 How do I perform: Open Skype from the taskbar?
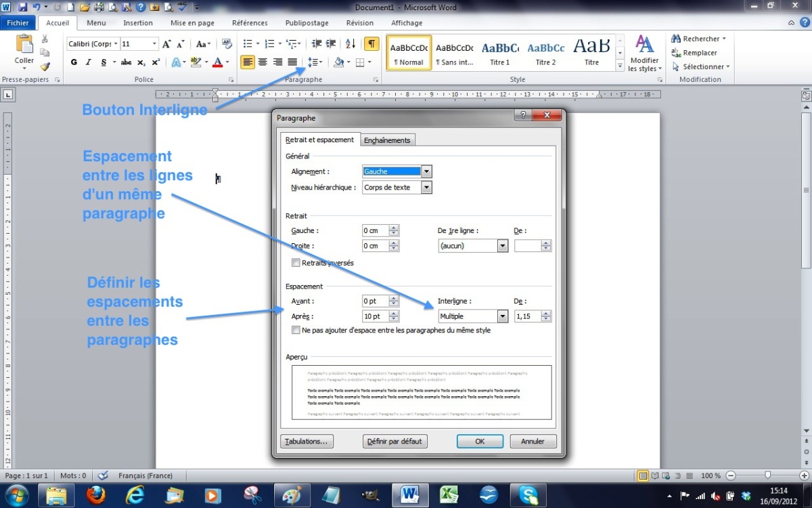click(528, 495)
